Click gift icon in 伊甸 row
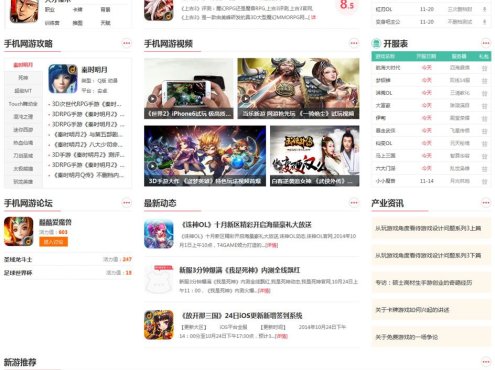Image resolution: width=495 pixels, height=370 pixels. tap(484, 118)
